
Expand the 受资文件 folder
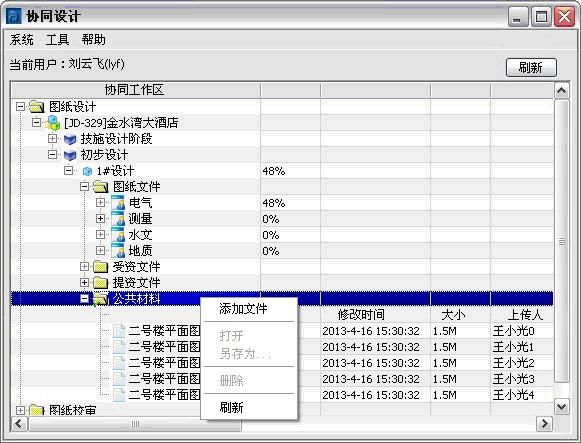[x=84, y=266]
